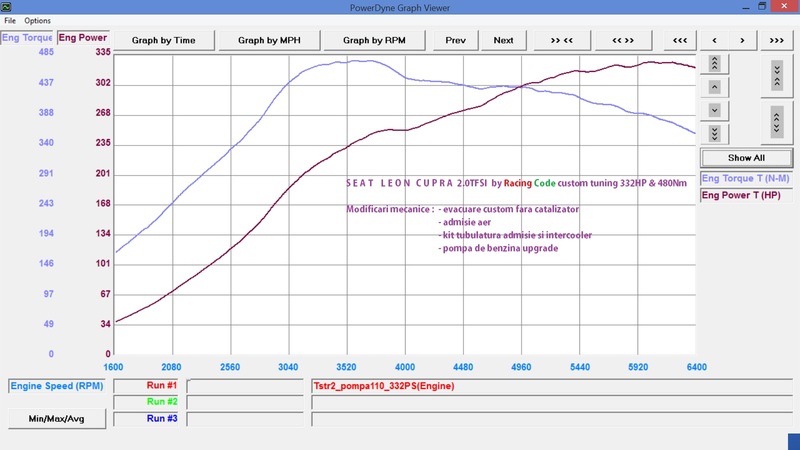
Task: Compress vertical scale with inward arrows button
Action: (777, 76)
